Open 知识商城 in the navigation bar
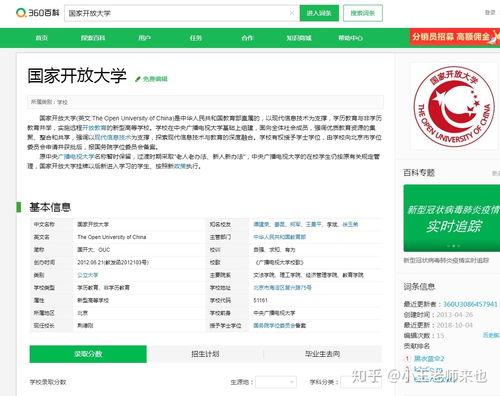Viewport: 500px width, 396px height. (x=299, y=38)
